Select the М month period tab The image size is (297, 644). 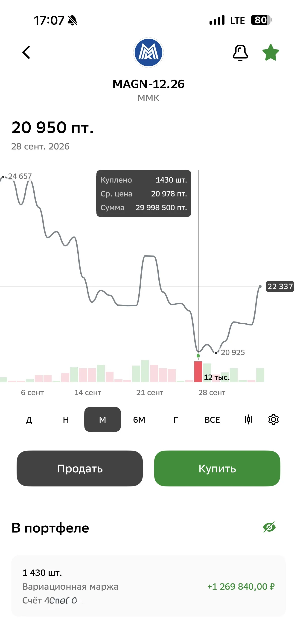(x=102, y=419)
